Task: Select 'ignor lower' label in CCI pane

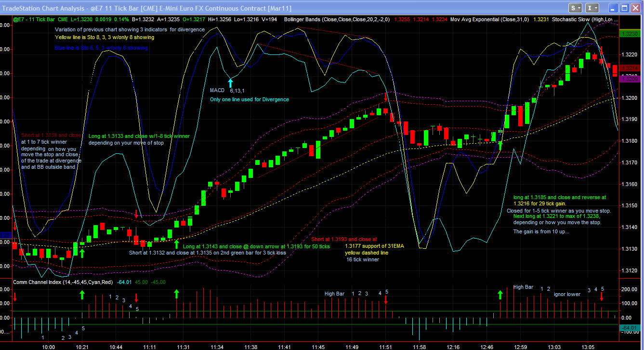Action: coord(567,294)
